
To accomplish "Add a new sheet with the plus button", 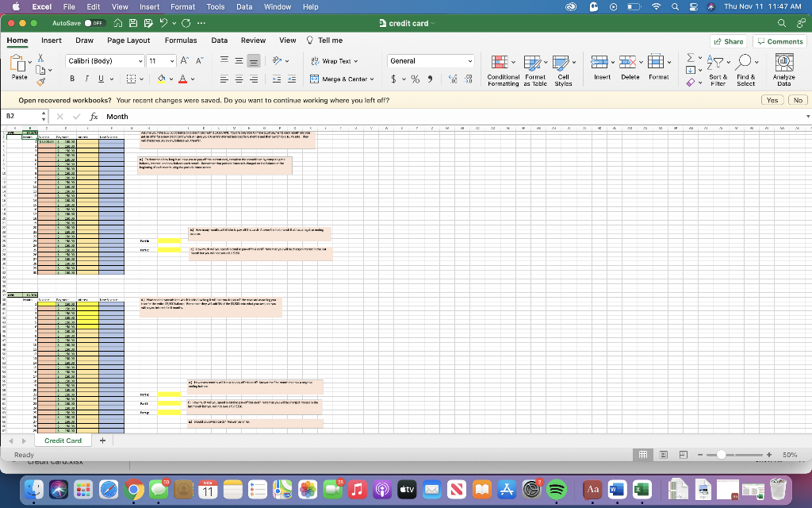I will click(x=101, y=440).
